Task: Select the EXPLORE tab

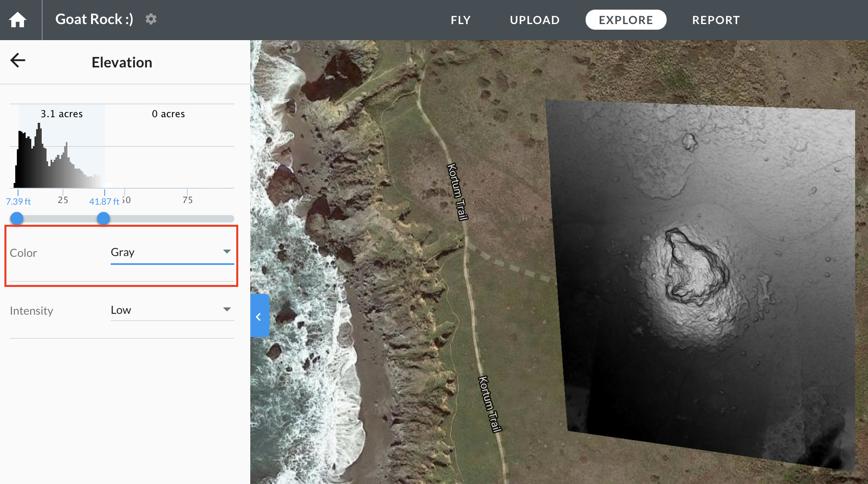Action: (x=626, y=20)
